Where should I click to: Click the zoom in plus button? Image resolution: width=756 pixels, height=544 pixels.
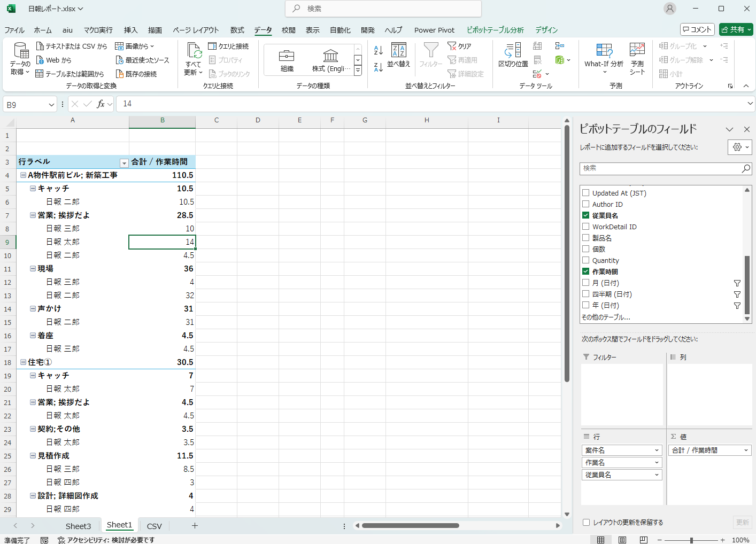point(723,540)
